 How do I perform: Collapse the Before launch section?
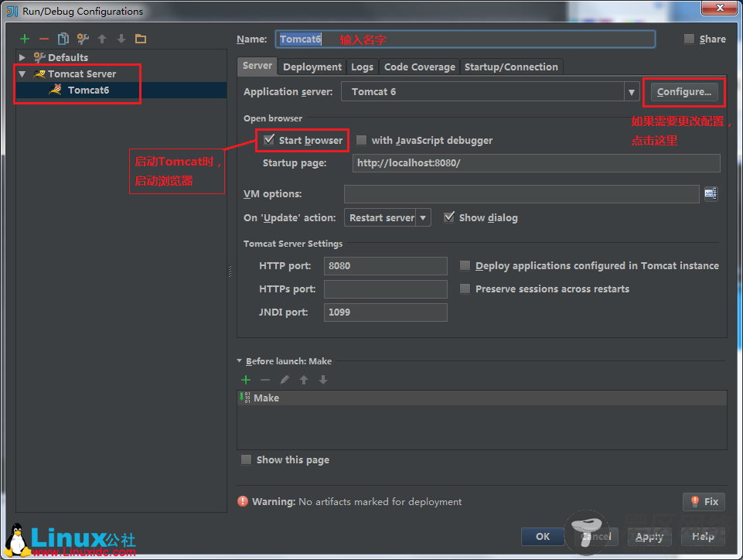pos(240,361)
